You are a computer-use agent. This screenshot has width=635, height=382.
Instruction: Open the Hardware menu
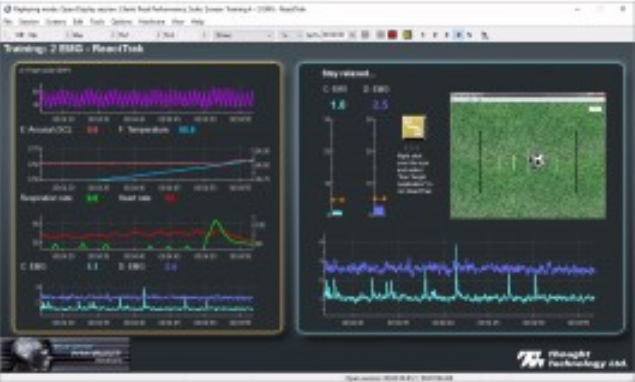point(151,22)
